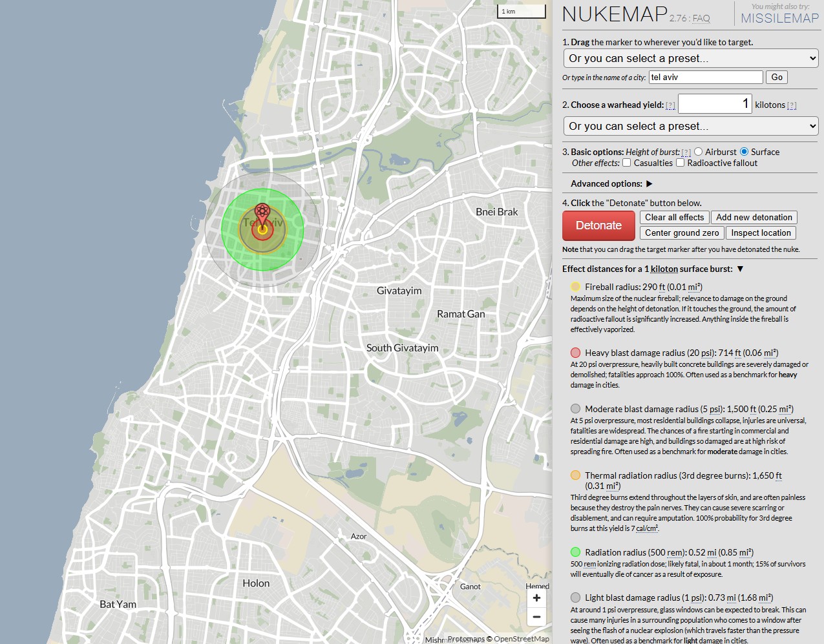Click the Holon map label

256,583
